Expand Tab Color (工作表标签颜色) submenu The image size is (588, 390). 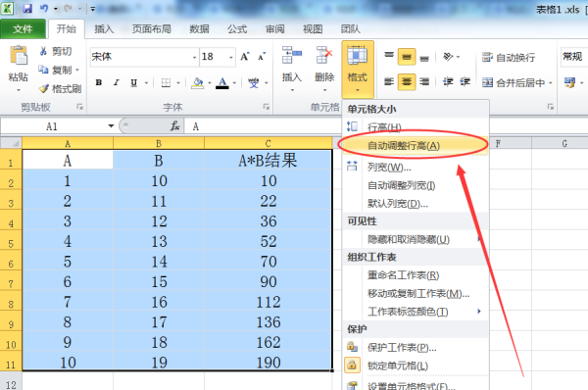coord(416,312)
